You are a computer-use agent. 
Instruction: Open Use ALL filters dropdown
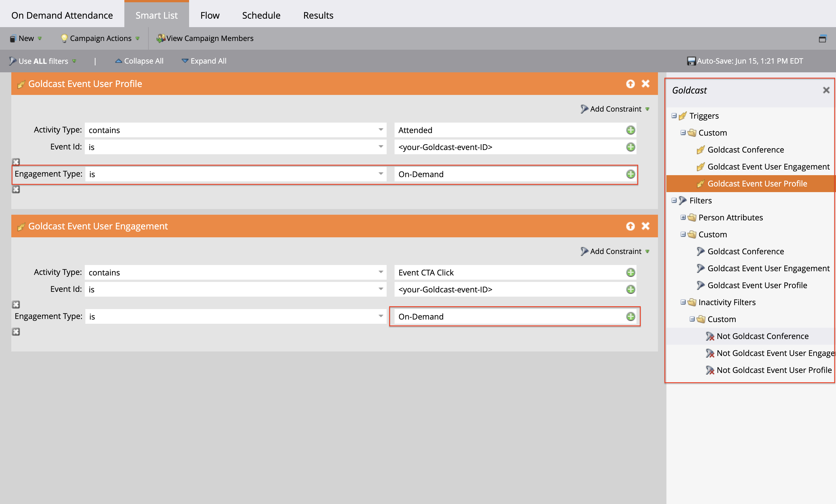(43, 61)
